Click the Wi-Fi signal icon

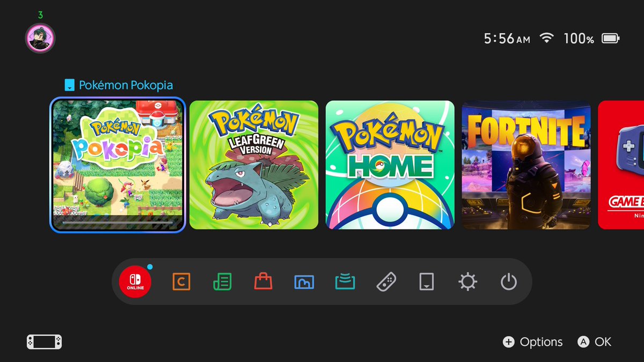[x=547, y=38]
